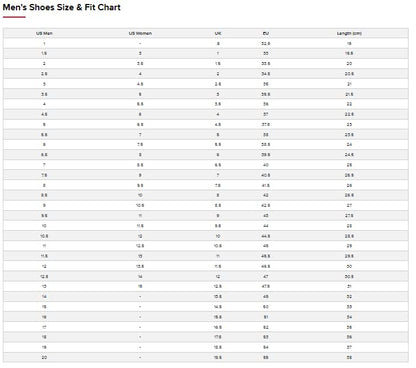Viewport: 416px width, 368px height.
Task: Select the US Men column header
Action: point(44,33)
